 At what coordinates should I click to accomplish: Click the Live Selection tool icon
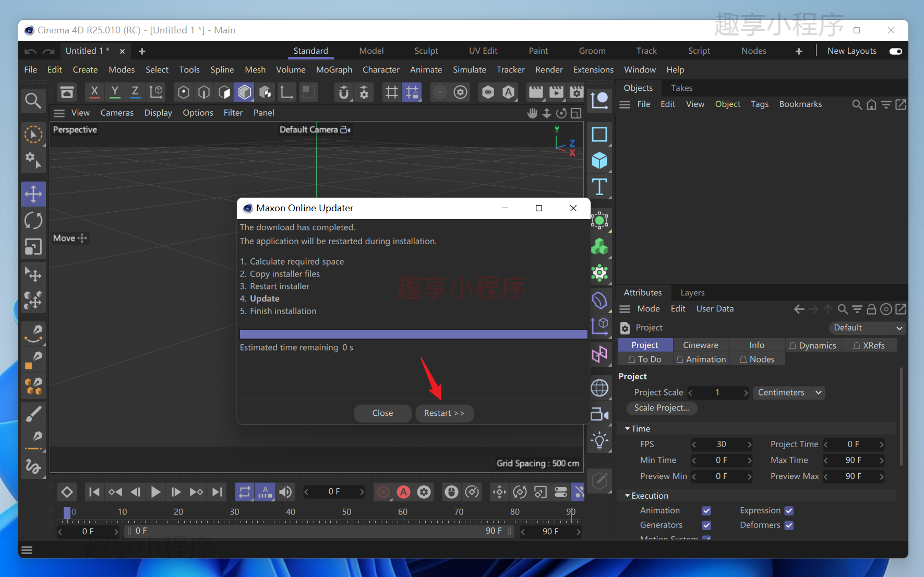coord(33,135)
